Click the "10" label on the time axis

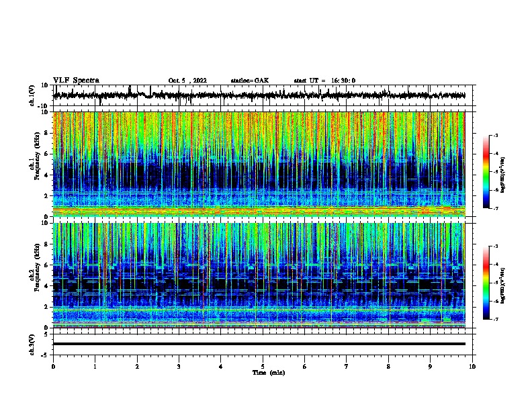pos(472,367)
